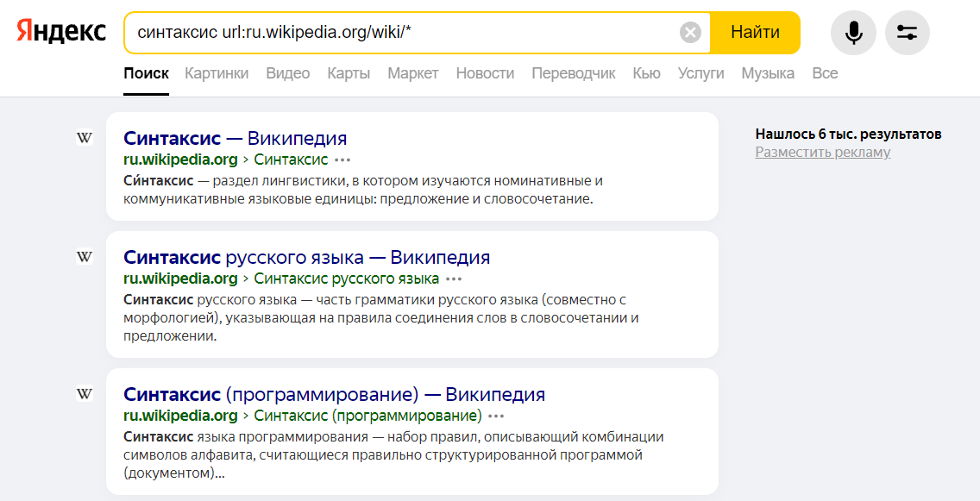980x501 pixels.
Task: Open the Кью tab
Action: [x=647, y=73]
